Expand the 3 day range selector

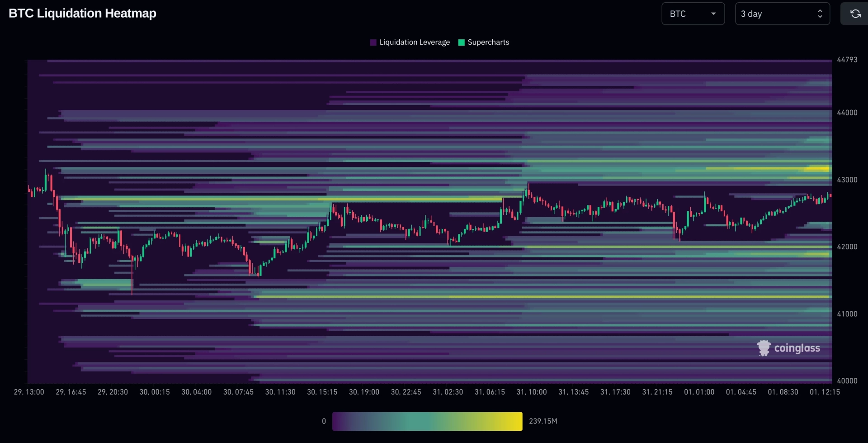pos(782,14)
